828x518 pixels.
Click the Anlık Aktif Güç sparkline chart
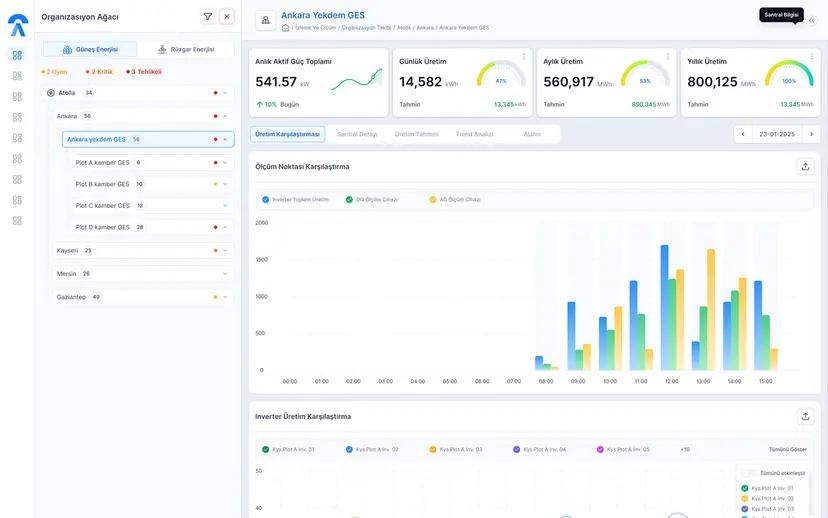coord(356,80)
